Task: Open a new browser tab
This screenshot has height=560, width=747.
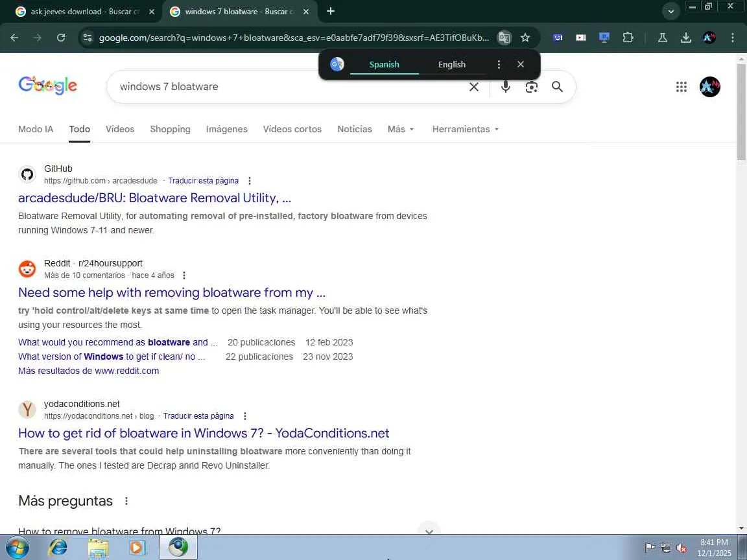Action: (331, 11)
